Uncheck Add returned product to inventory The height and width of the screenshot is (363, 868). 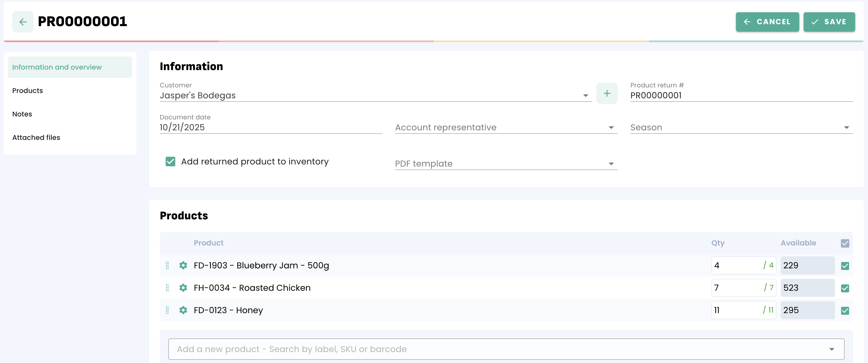click(x=170, y=162)
